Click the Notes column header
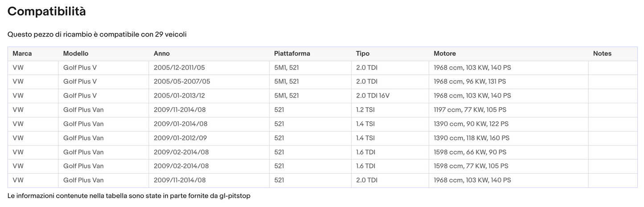Image resolution: width=644 pixels, height=207 pixels. pyautogui.click(x=602, y=53)
